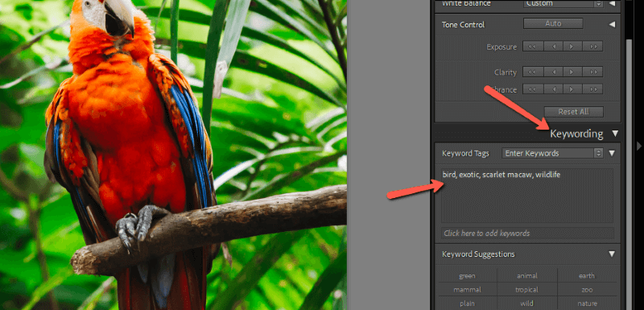Collapse the Keywording panel header
The width and height of the screenshot is (644, 310).
615,134
